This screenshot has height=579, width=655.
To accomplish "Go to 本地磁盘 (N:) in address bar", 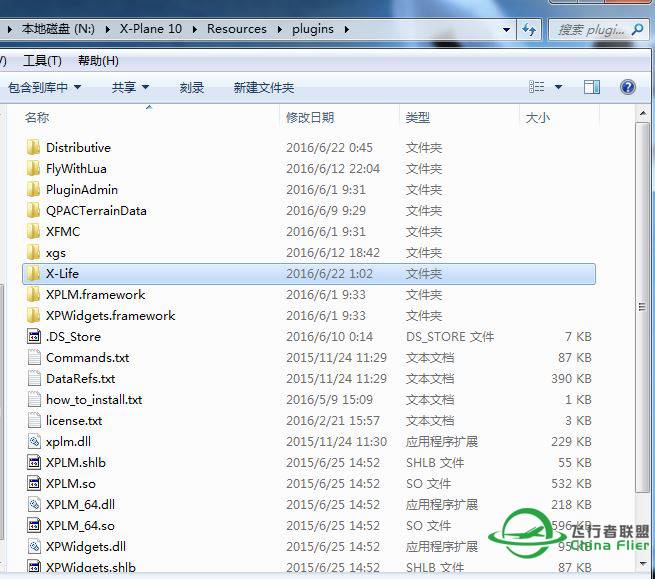I will click(x=58, y=29).
